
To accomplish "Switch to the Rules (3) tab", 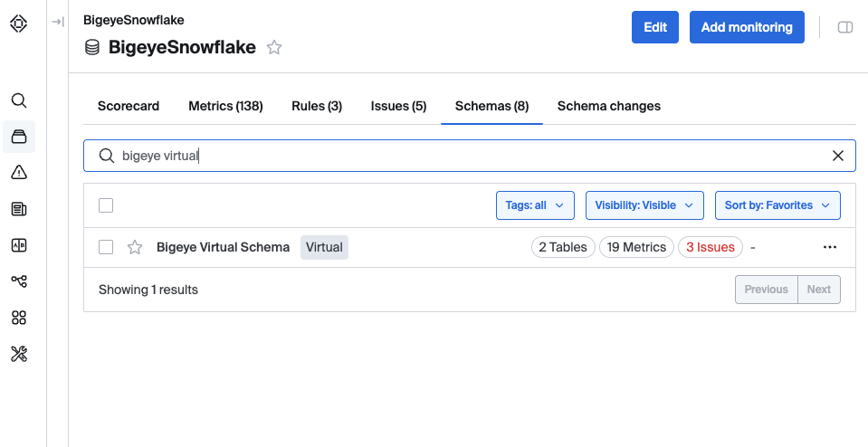I will click(317, 106).
